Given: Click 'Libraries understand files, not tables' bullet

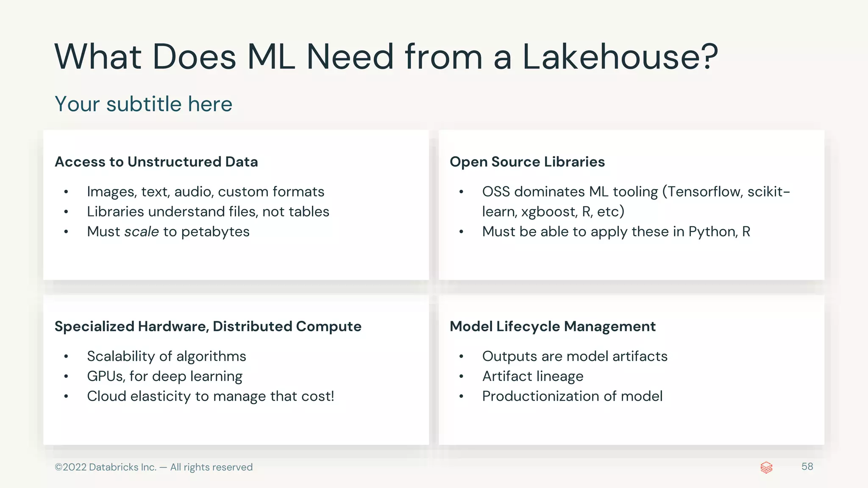Looking at the screenshot, I should click(208, 211).
